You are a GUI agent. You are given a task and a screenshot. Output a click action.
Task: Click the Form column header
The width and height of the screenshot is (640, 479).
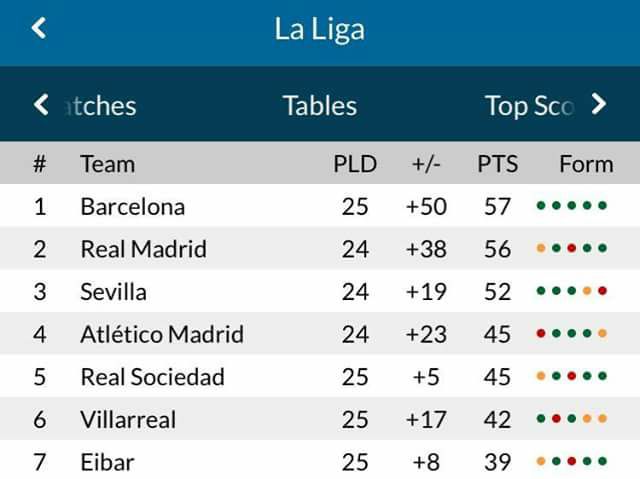tap(586, 164)
